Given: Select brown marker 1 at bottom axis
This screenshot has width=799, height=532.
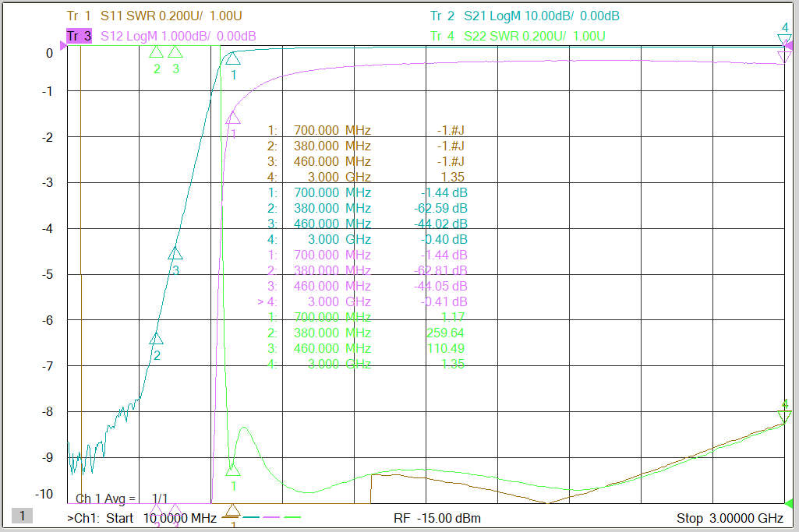Looking at the screenshot, I should [x=233, y=509].
